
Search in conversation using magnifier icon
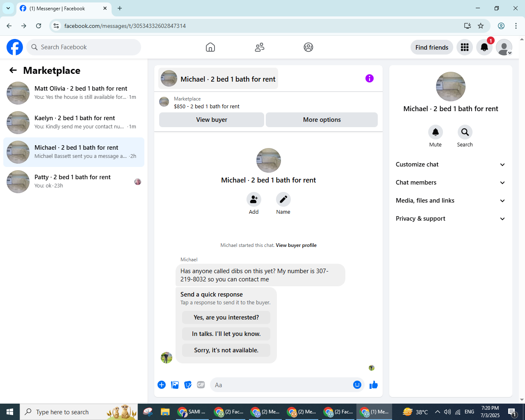click(465, 132)
